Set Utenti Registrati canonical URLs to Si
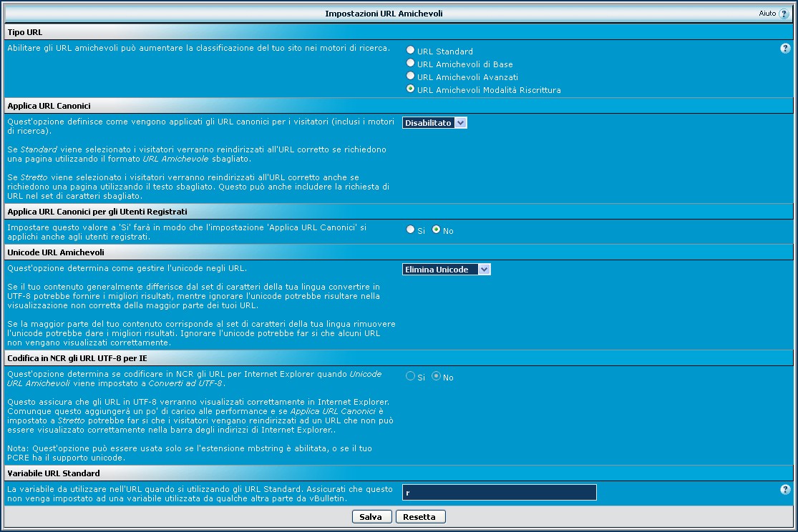 tap(410, 230)
